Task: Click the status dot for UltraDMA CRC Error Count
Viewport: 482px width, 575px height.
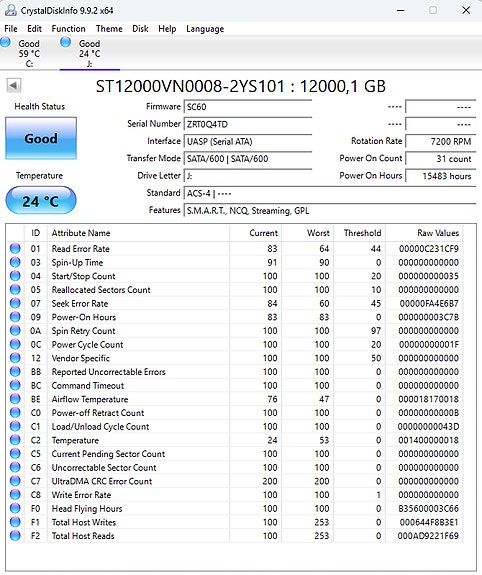Action: tap(15, 481)
